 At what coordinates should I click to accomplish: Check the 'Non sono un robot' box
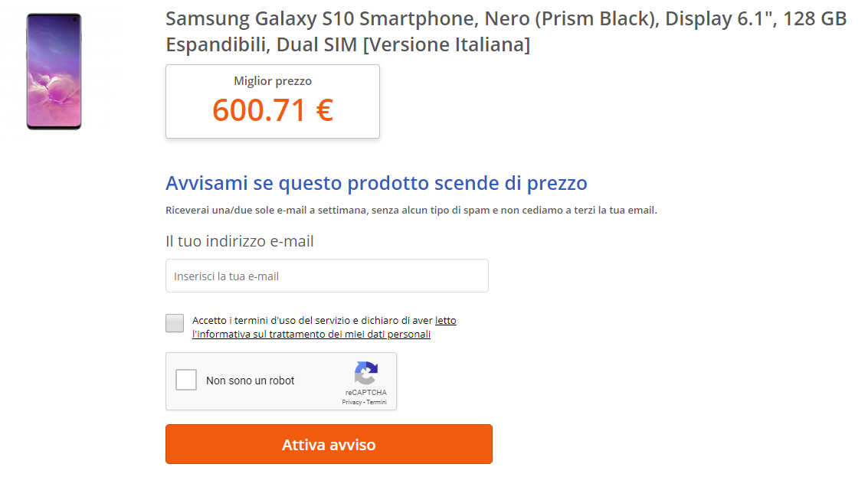coord(186,380)
